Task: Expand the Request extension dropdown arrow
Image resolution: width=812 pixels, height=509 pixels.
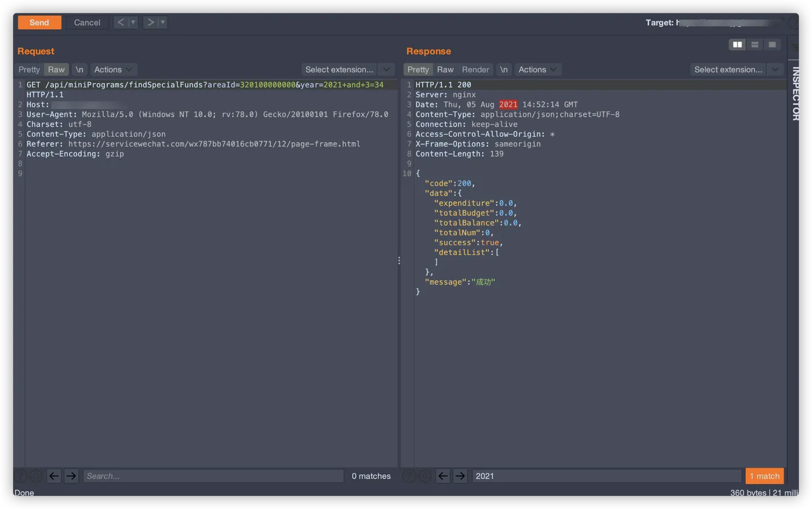Action: coord(386,70)
